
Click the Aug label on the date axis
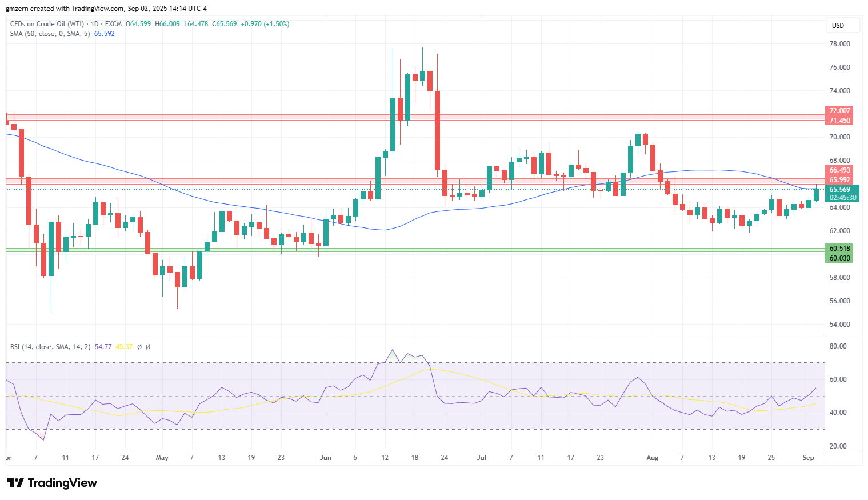coord(653,458)
